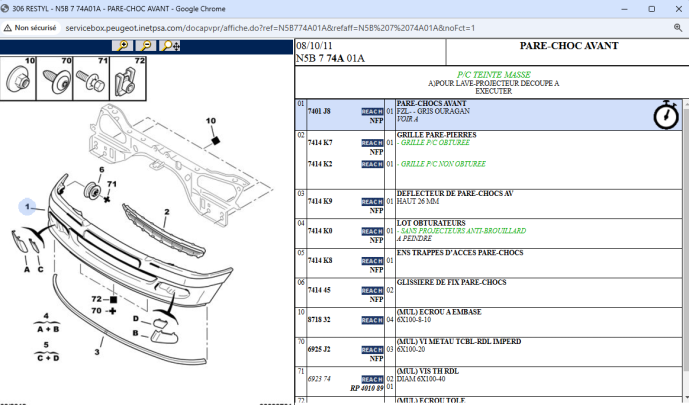Click replacement reference RP 4010 89
This screenshot has height=405, width=689.
(366, 388)
